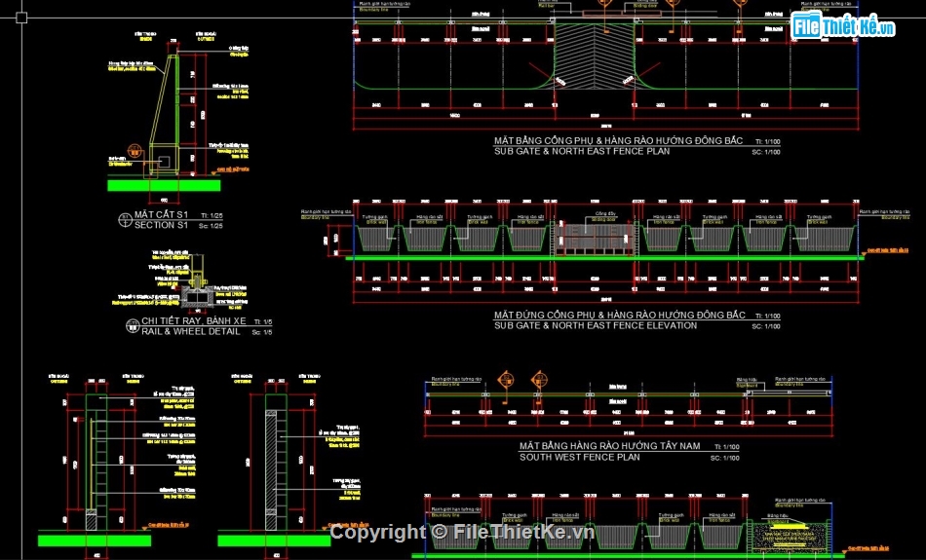Select the "SECTION S1" title text

[161, 225]
